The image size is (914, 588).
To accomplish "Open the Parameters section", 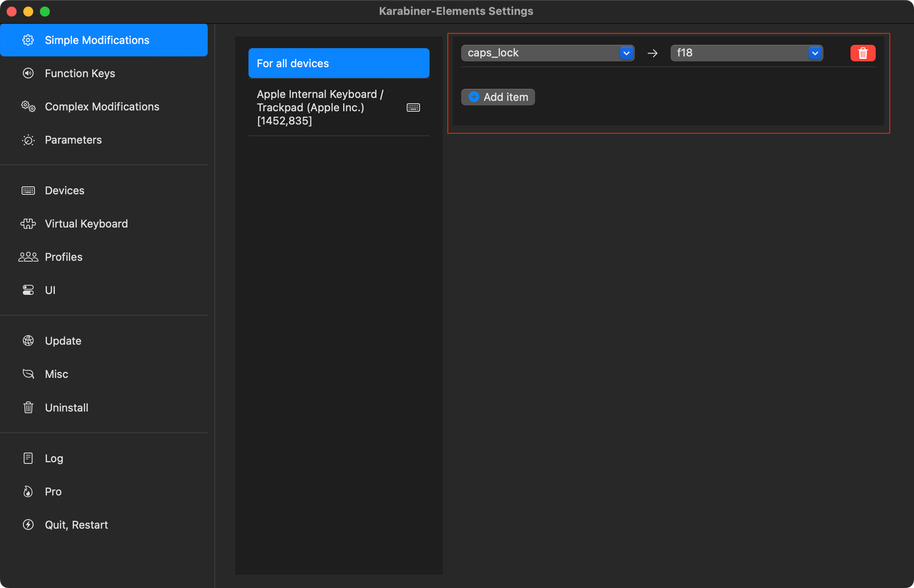I will point(73,140).
